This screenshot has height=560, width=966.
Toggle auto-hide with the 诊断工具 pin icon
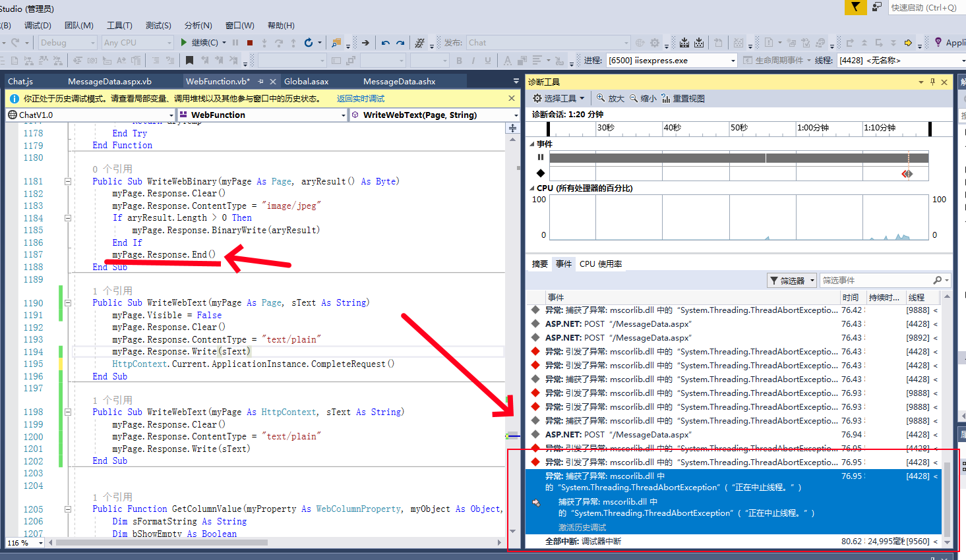tap(932, 81)
